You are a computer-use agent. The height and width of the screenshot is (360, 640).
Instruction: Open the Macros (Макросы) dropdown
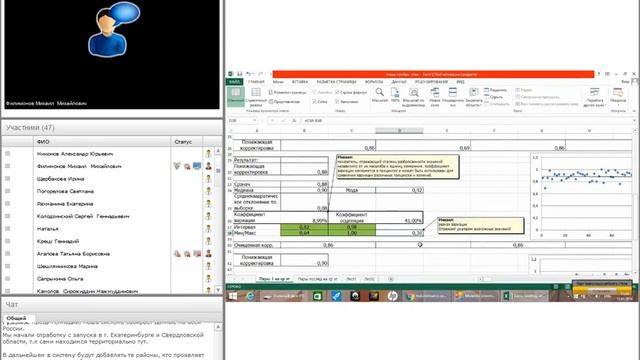[618, 97]
